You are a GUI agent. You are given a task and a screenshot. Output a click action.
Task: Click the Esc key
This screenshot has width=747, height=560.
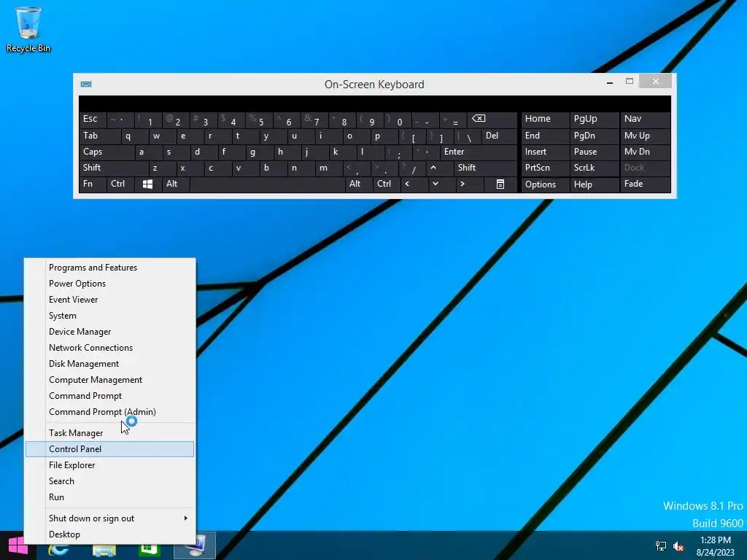tap(93, 119)
